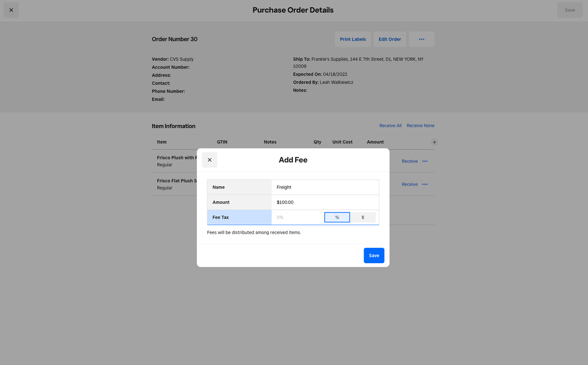Image resolution: width=588 pixels, height=365 pixels.
Task: Click the Receive None link
Action: click(420, 125)
